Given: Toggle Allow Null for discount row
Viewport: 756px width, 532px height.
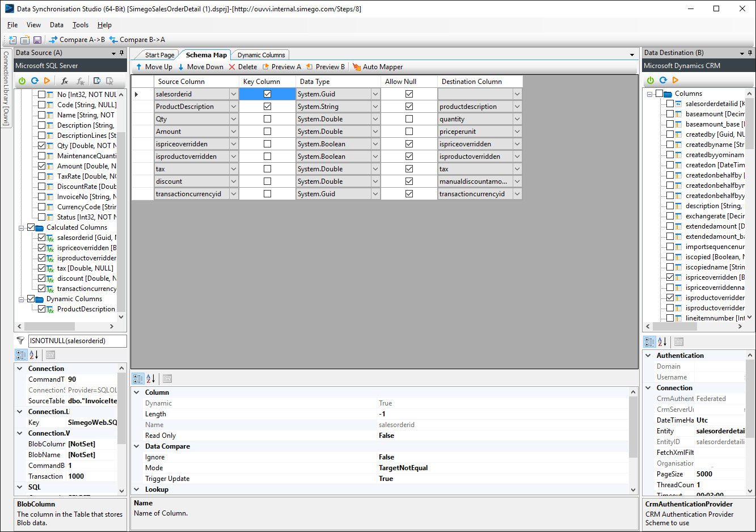Looking at the screenshot, I should (409, 181).
